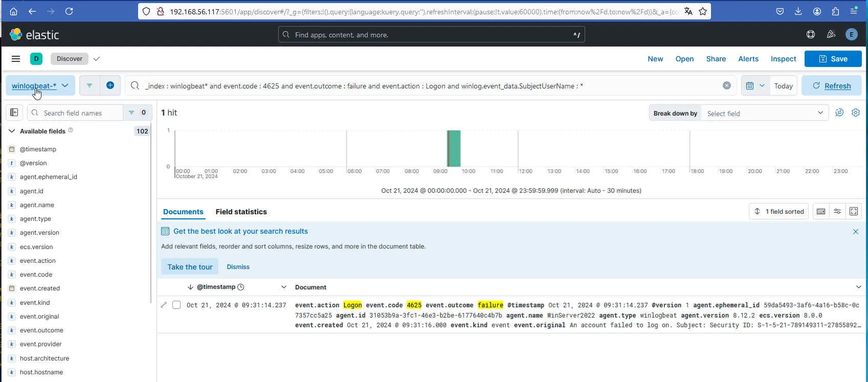The width and height of the screenshot is (868, 382).
Task: Open the saved search badge chevron beside Discover
Action: click(x=97, y=59)
